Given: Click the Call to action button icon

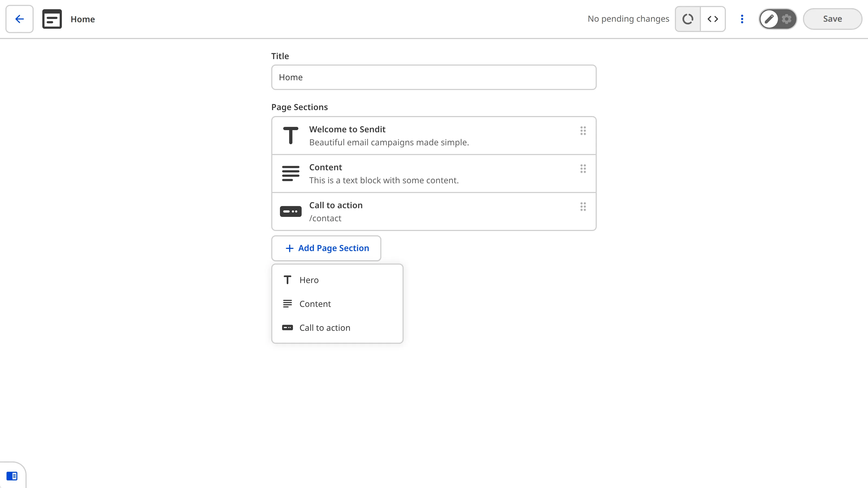Looking at the screenshot, I should pyautogui.click(x=290, y=211).
